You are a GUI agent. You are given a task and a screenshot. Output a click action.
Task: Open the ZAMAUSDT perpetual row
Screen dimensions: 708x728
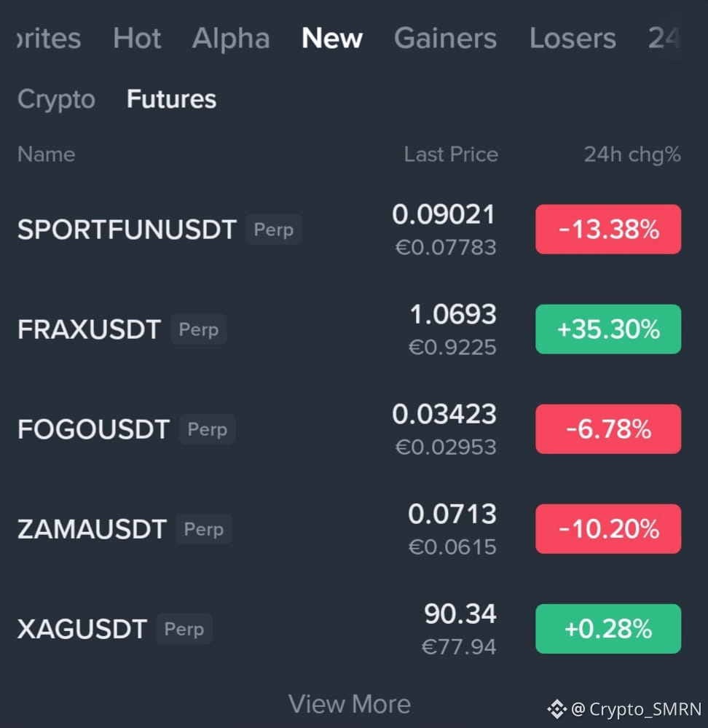(x=349, y=529)
